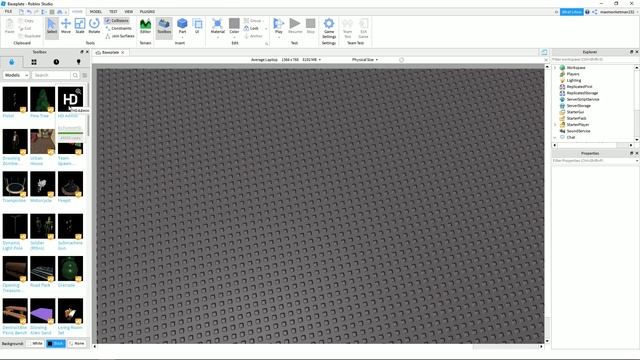Click the Toolbox search field
This screenshot has height=360, width=640.
click(x=51, y=75)
